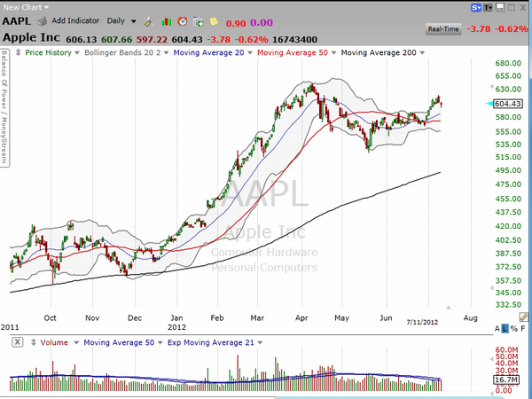This screenshot has height=399, width=532.
Task: Open the price pane Moving Average 50 menu
Action: tap(333, 53)
